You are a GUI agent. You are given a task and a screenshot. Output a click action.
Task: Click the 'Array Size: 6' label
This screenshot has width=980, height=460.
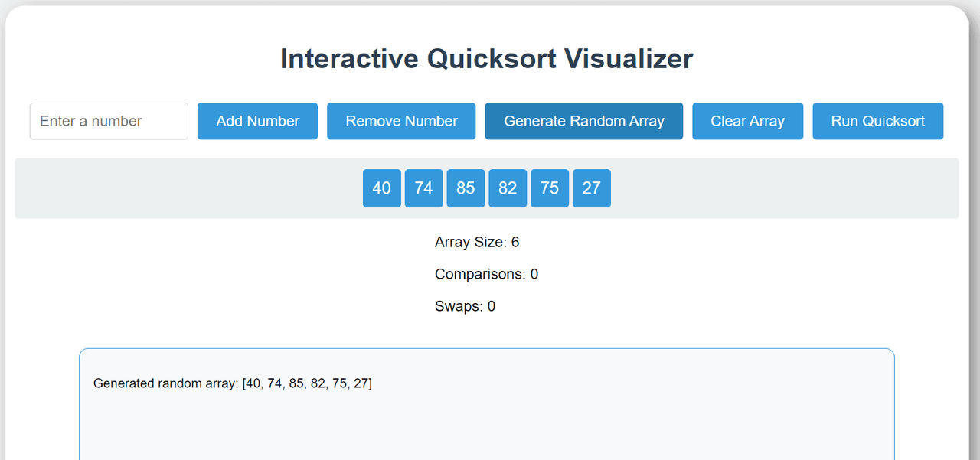(x=477, y=243)
